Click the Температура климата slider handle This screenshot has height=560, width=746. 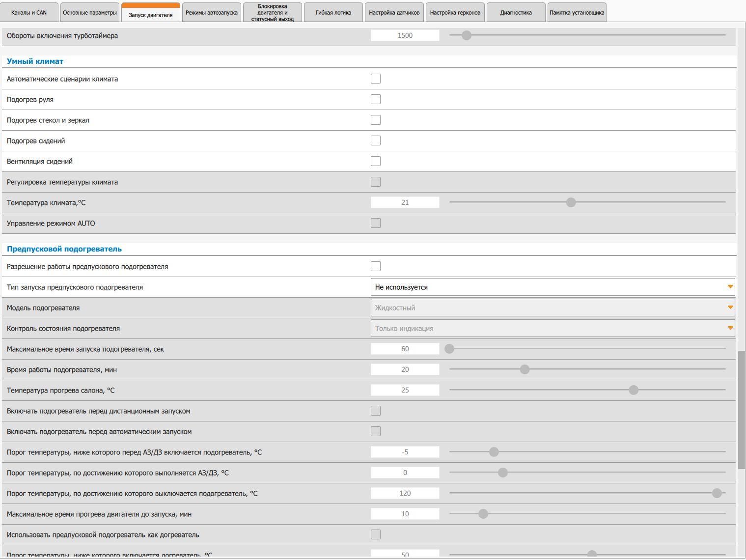click(571, 202)
